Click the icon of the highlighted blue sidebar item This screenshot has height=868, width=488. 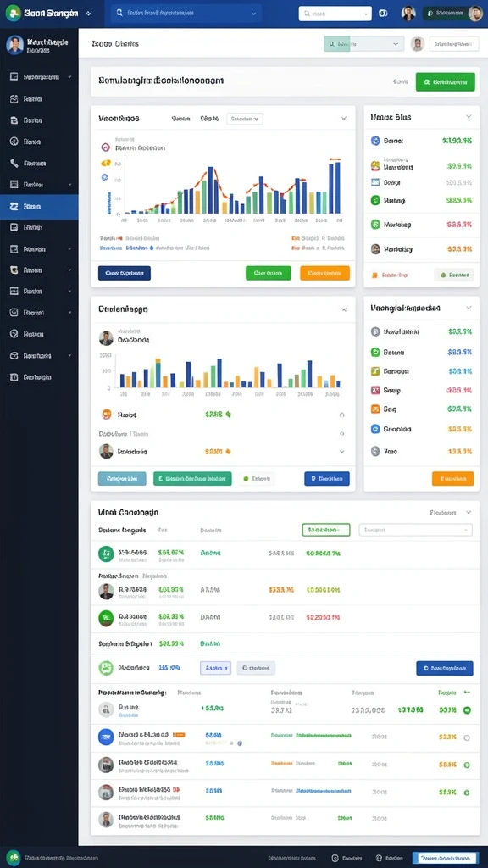14,206
